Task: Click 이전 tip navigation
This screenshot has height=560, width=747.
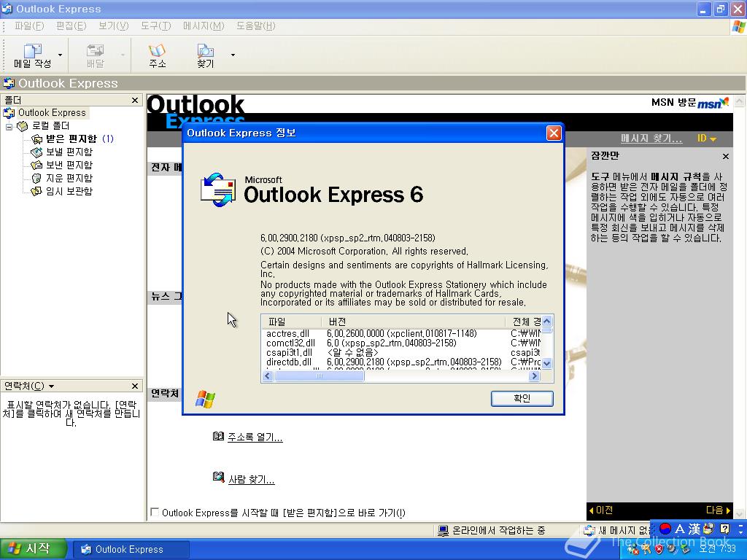Action: click(x=601, y=510)
